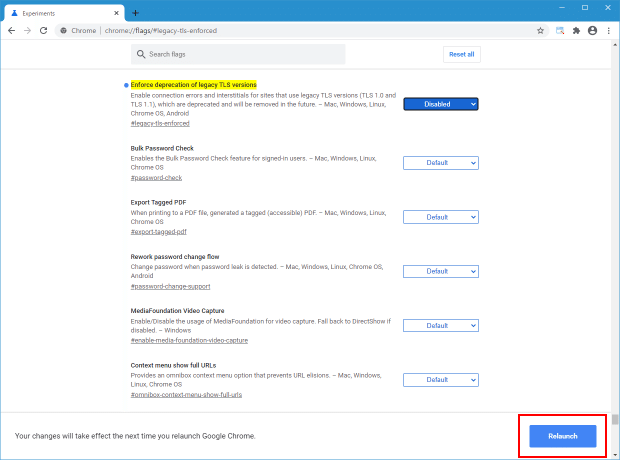Click the MediaFoundation Video Capture heading
This screenshot has height=460, width=620.
178,311
